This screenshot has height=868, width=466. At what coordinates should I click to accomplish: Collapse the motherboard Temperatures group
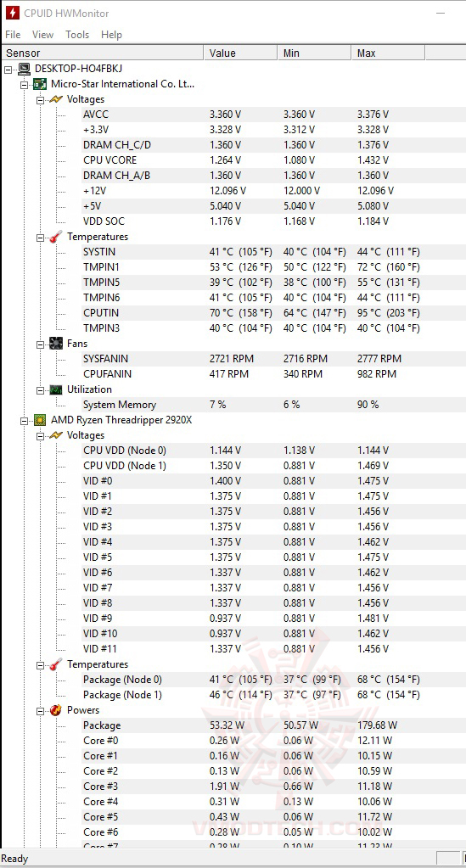pos(41,238)
